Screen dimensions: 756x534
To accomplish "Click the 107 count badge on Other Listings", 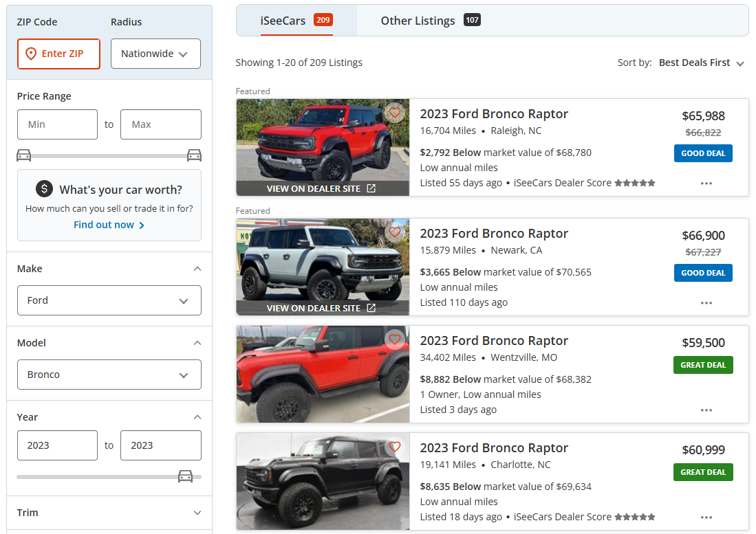I will (472, 20).
